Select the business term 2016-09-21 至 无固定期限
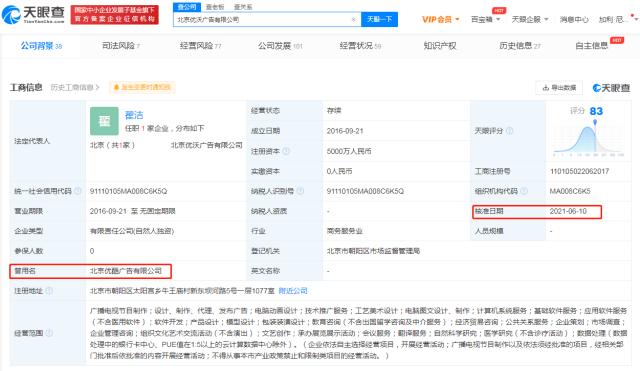Image resolution: width=640 pixels, height=371 pixels. coord(133,211)
